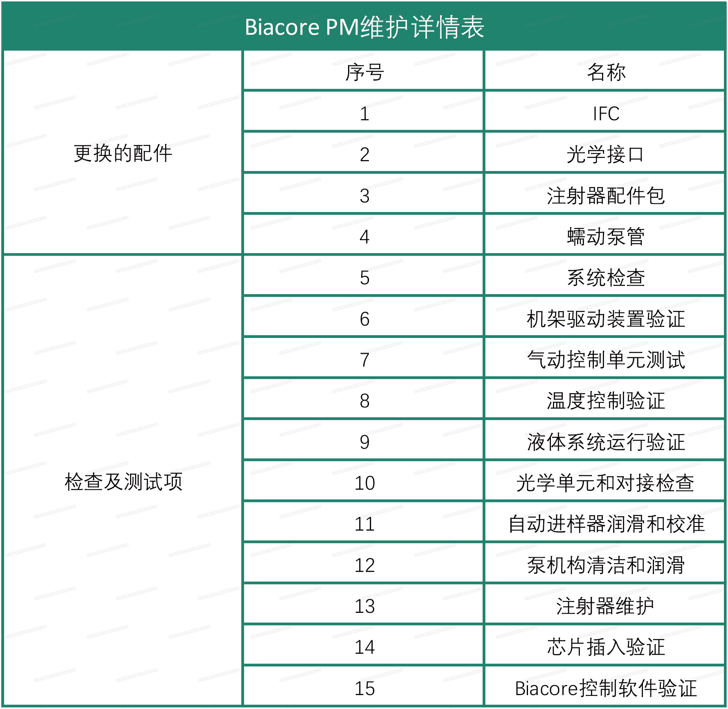Screen dimensions: 728x709
Task: Click the "自动进样器润滑和校准" cell
Action: click(x=605, y=522)
